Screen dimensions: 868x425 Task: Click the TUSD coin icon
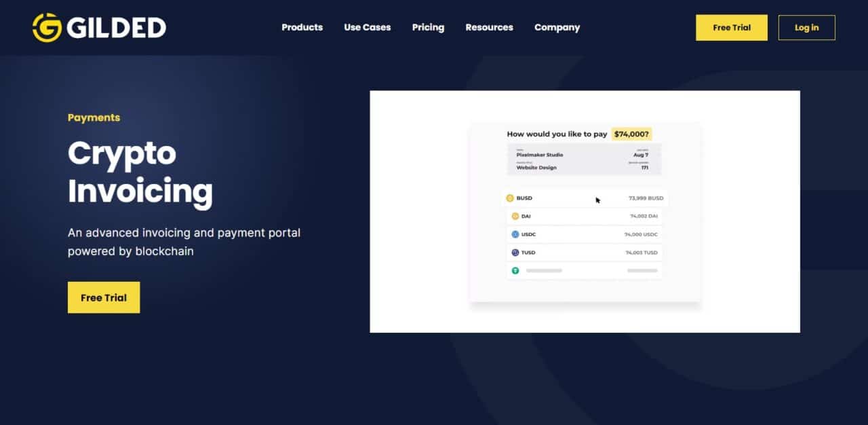click(515, 253)
